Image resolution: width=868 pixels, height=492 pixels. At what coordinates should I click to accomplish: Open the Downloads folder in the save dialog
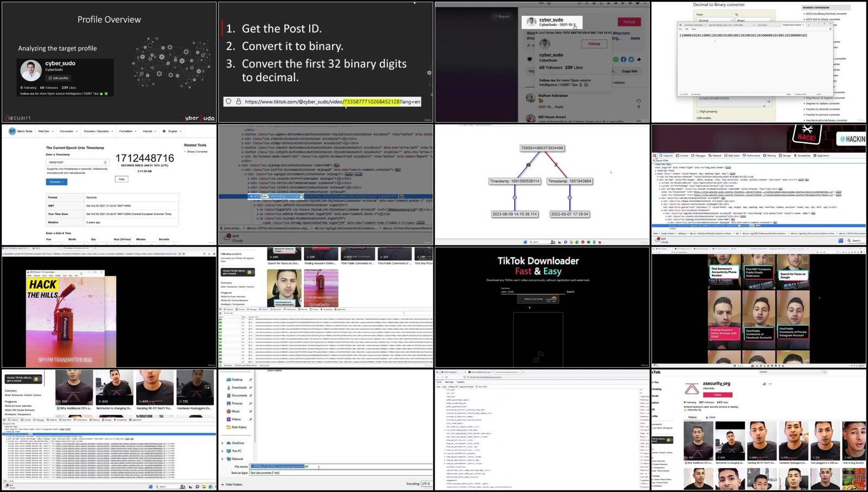click(239, 388)
